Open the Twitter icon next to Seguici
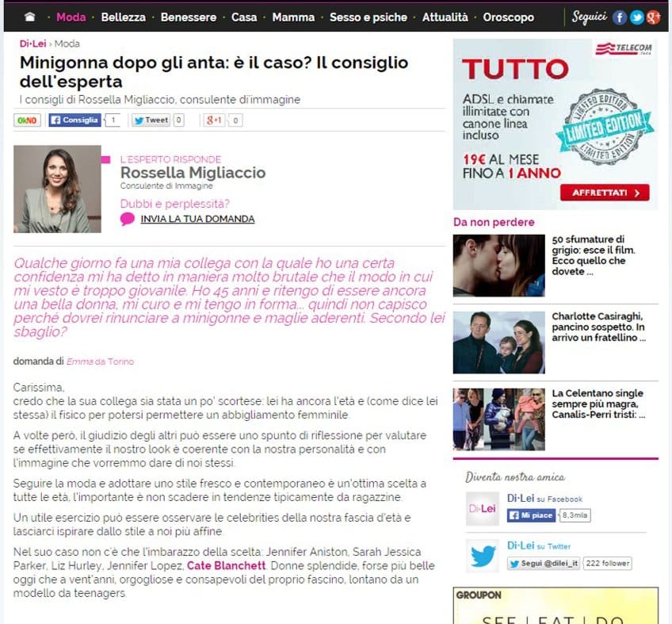 coord(636,17)
